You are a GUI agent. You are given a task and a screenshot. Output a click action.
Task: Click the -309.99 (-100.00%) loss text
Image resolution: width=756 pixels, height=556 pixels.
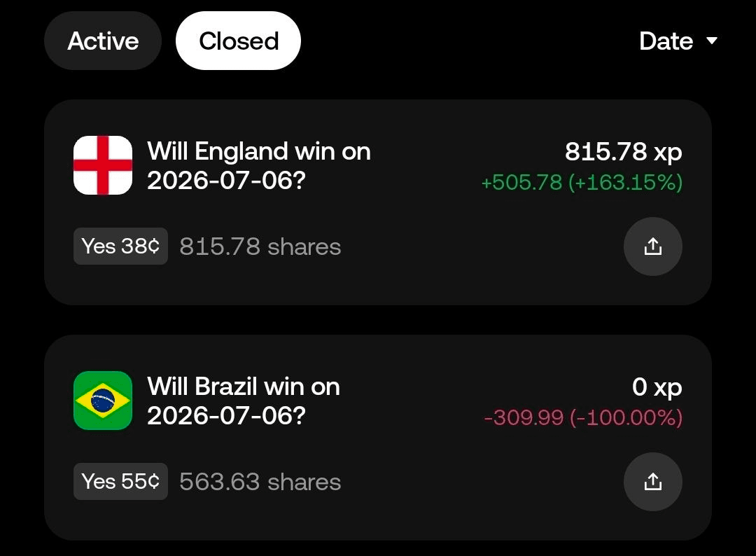point(583,417)
